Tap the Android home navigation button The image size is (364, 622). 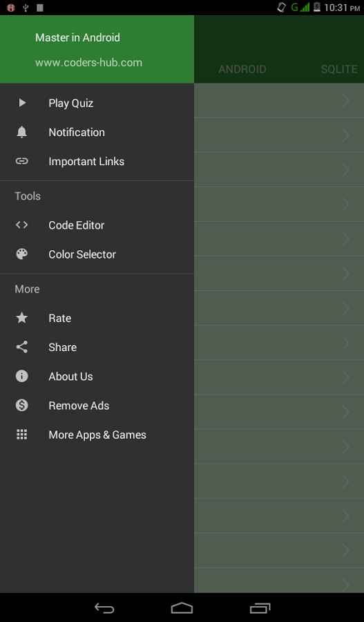[182, 607]
